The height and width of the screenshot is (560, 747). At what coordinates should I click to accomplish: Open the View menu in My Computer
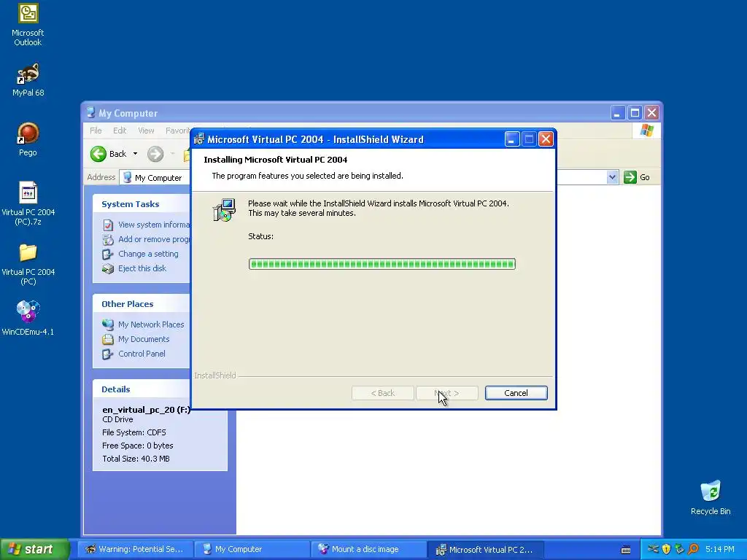146,131
